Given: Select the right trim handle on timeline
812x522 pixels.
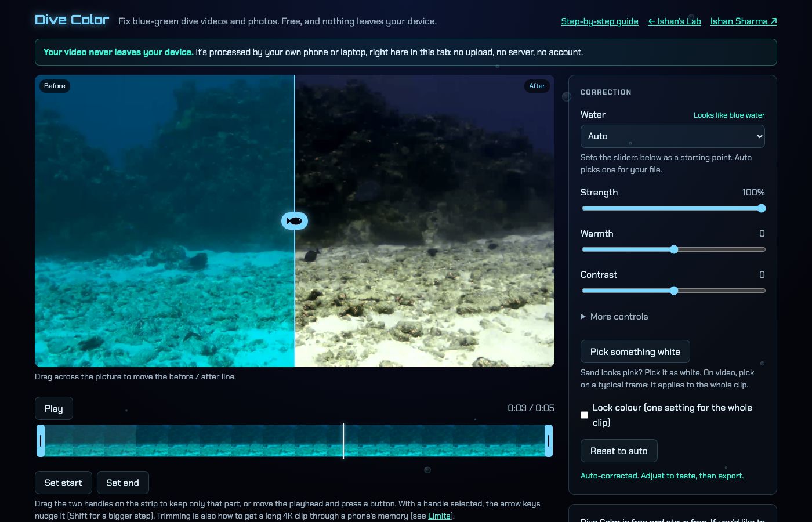Looking at the screenshot, I should (x=549, y=441).
